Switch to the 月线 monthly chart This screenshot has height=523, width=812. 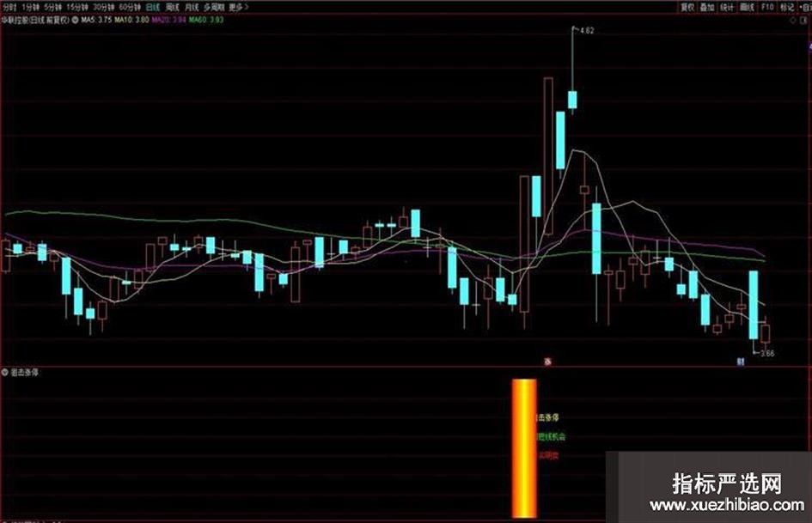192,7
